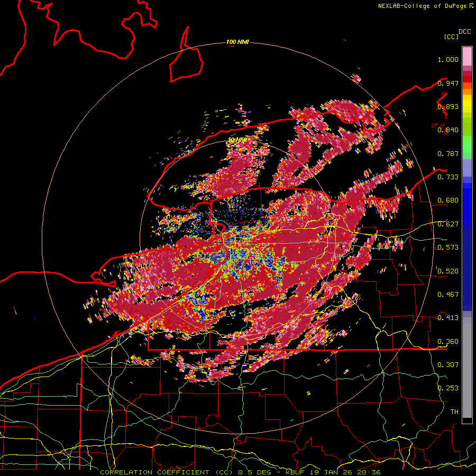Screen dimensions: 476x476
Task: Click the 0.467 scale value
Action: tap(448, 294)
